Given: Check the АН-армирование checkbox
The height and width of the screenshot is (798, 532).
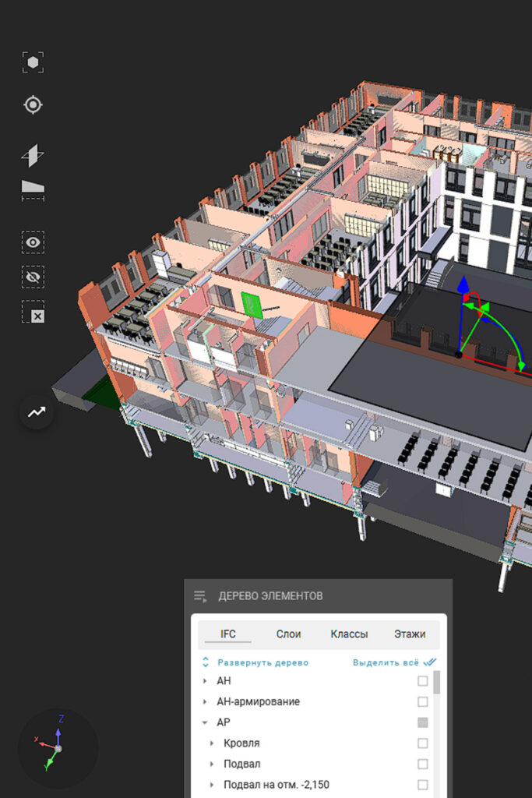Looking at the screenshot, I should [x=422, y=702].
